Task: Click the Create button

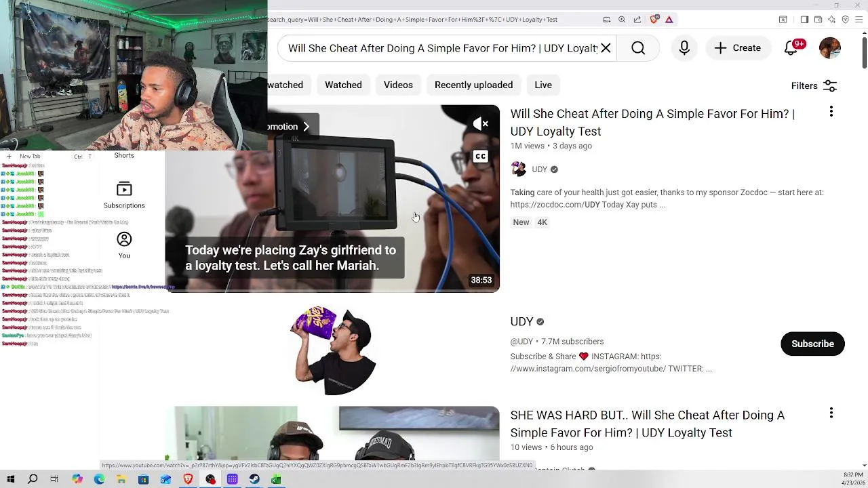Action: coord(737,48)
